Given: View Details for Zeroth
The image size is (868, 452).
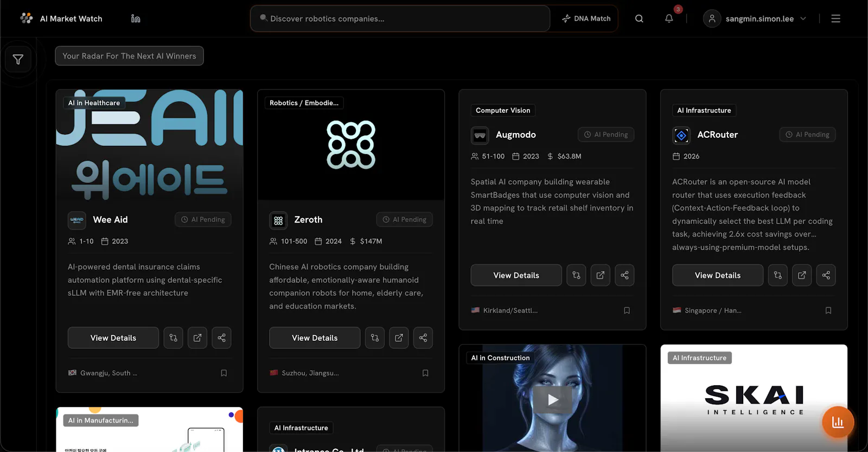Looking at the screenshot, I should point(315,338).
